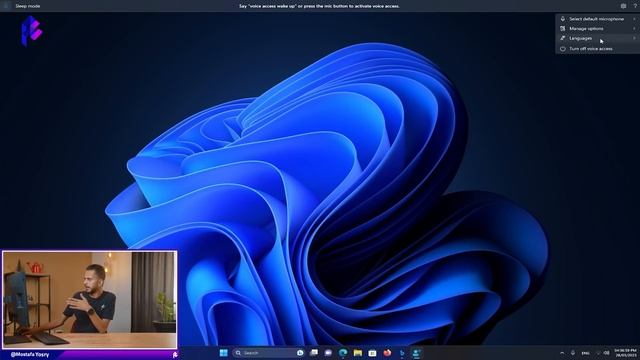The height and width of the screenshot is (360, 640).
Task: Open the Bing icon on the taskbar
Action: tap(402, 353)
